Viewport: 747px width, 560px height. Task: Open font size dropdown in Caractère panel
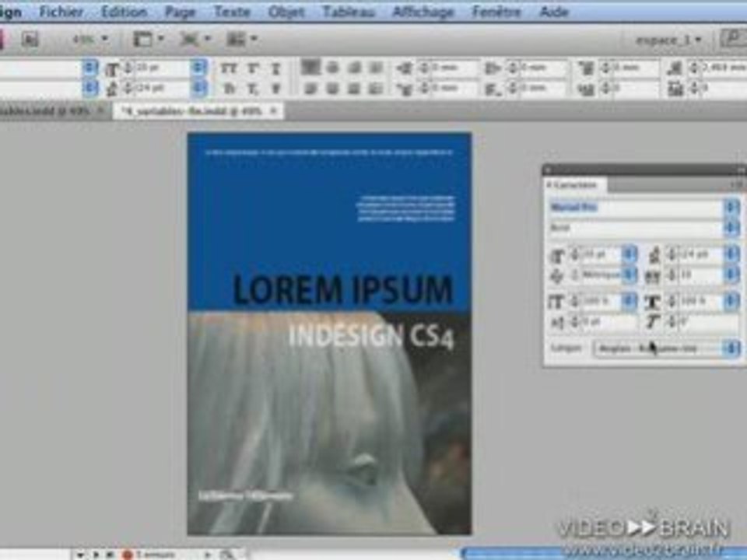(x=630, y=255)
